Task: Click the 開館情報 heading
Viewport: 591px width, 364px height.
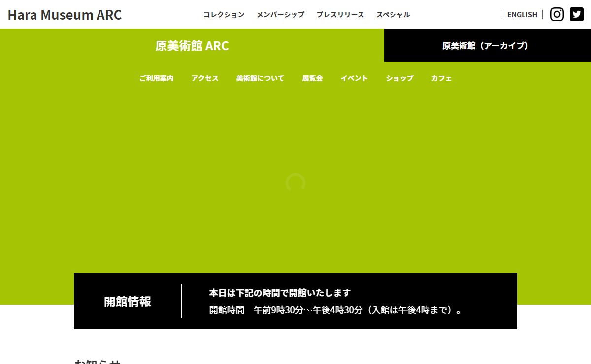Action: point(128,302)
